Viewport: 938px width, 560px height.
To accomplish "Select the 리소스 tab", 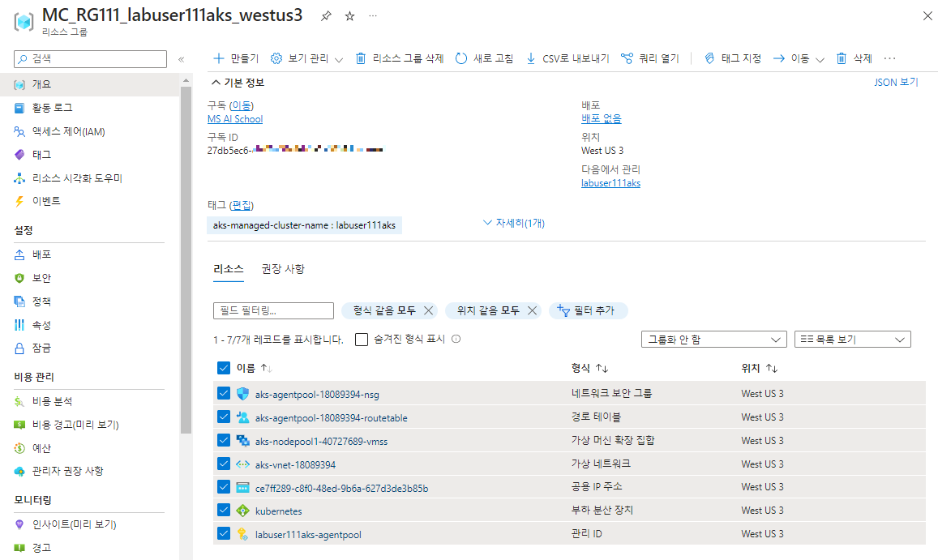I will [x=229, y=268].
